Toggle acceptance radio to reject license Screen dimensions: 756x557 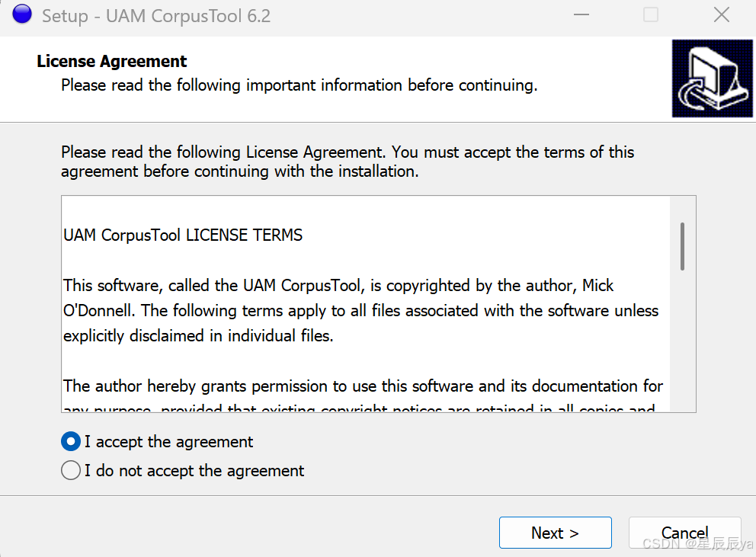(x=70, y=470)
